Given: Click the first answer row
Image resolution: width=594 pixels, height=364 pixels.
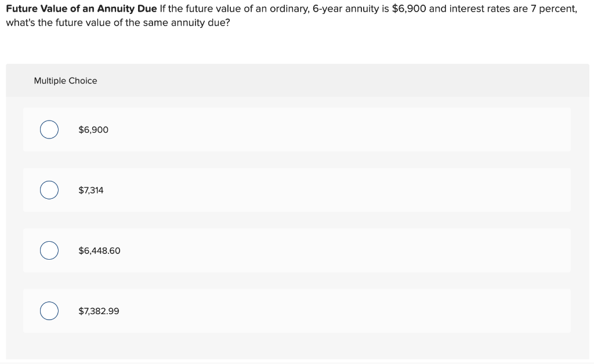Looking at the screenshot, I should 297,129.
